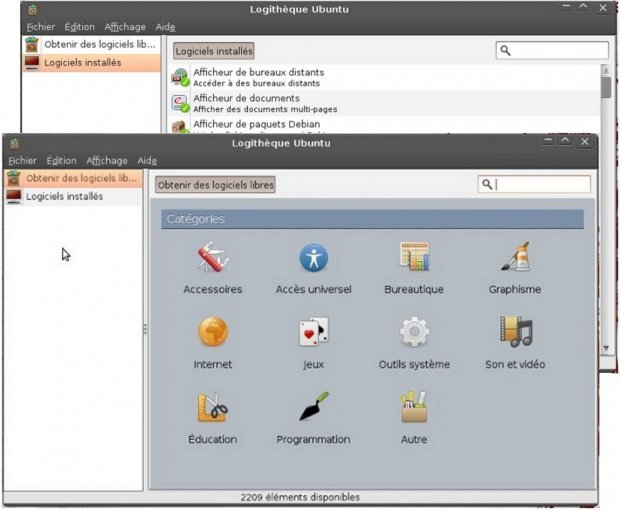This screenshot has width=620, height=510.
Task: Open the Bureautique category icon
Action: [x=414, y=257]
